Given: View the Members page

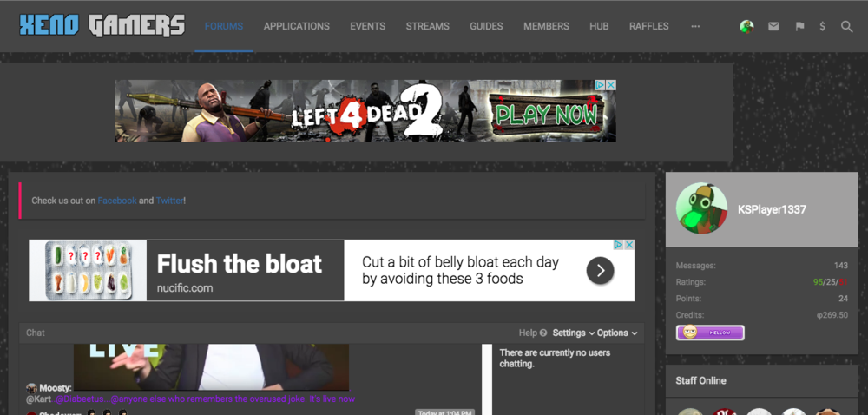Looking at the screenshot, I should point(546,26).
